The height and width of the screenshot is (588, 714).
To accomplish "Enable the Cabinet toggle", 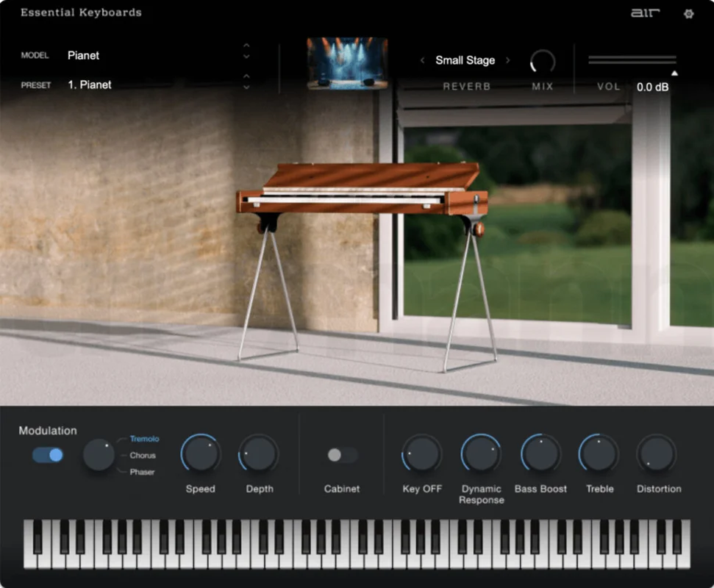I will (343, 455).
